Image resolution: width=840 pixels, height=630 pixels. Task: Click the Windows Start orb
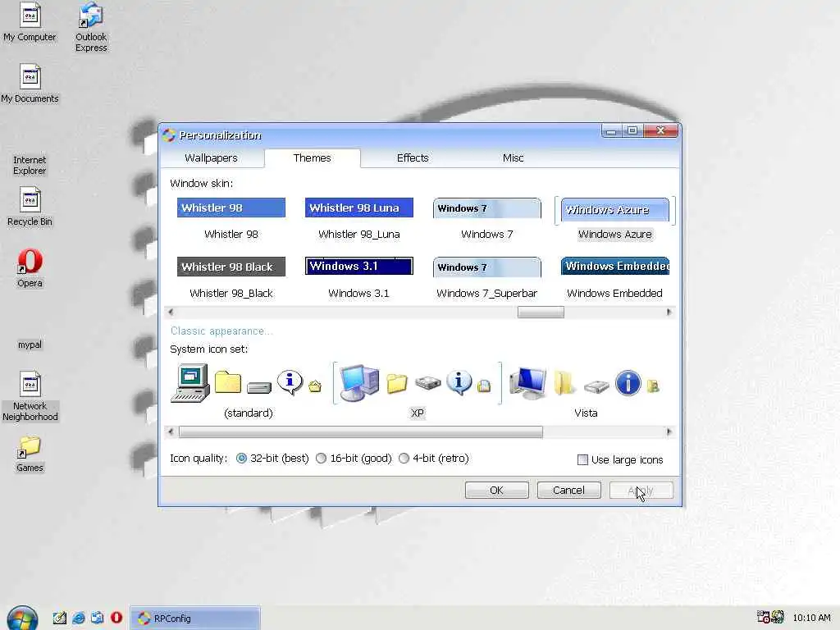(x=22, y=619)
